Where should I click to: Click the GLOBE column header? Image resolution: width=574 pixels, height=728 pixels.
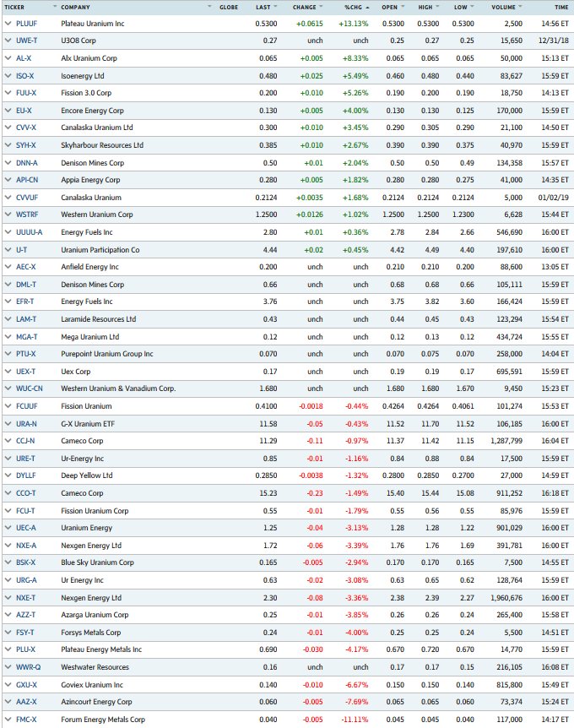click(x=229, y=7)
